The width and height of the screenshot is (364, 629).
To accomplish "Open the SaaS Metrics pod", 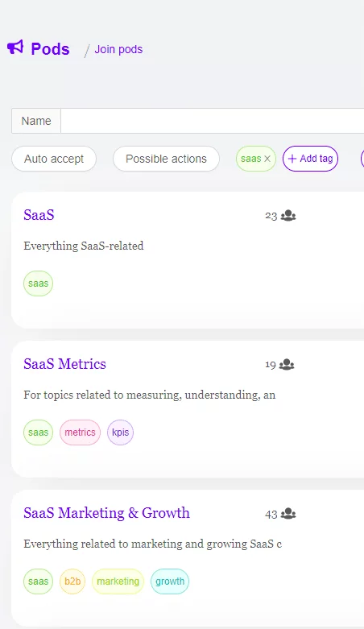I will (64, 364).
